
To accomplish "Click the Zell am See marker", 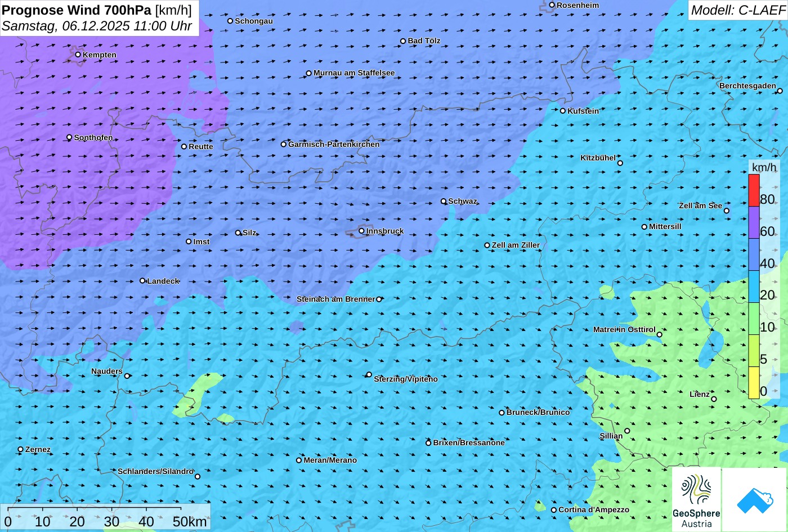I will click(727, 211).
